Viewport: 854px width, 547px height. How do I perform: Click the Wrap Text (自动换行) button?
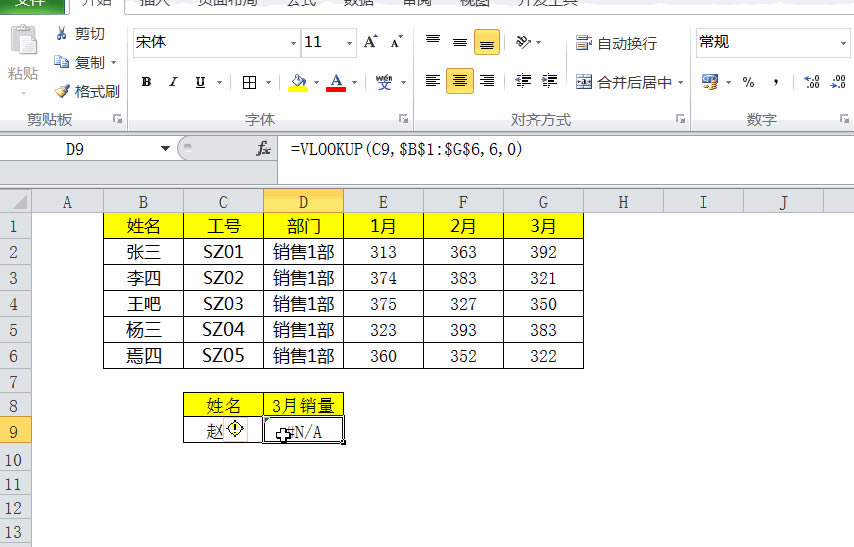(x=616, y=43)
